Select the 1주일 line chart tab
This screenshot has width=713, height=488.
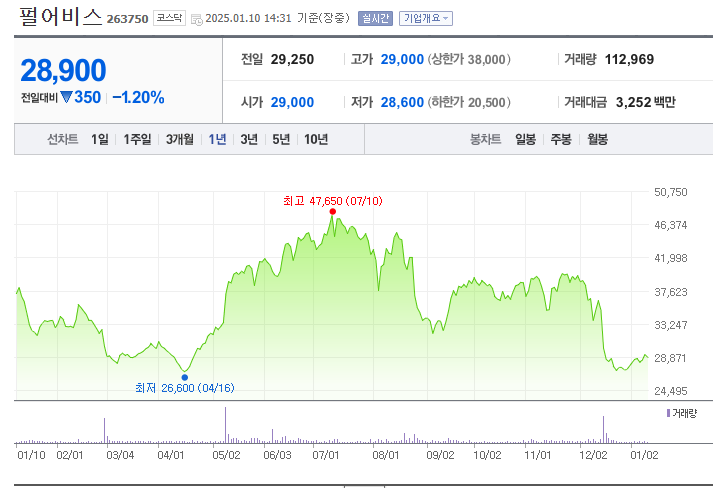pyautogui.click(x=137, y=139)
